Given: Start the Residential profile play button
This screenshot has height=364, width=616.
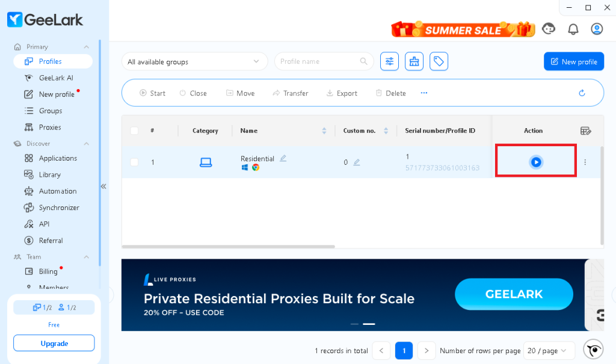Looking at the screenshot, I should (536, 162).
